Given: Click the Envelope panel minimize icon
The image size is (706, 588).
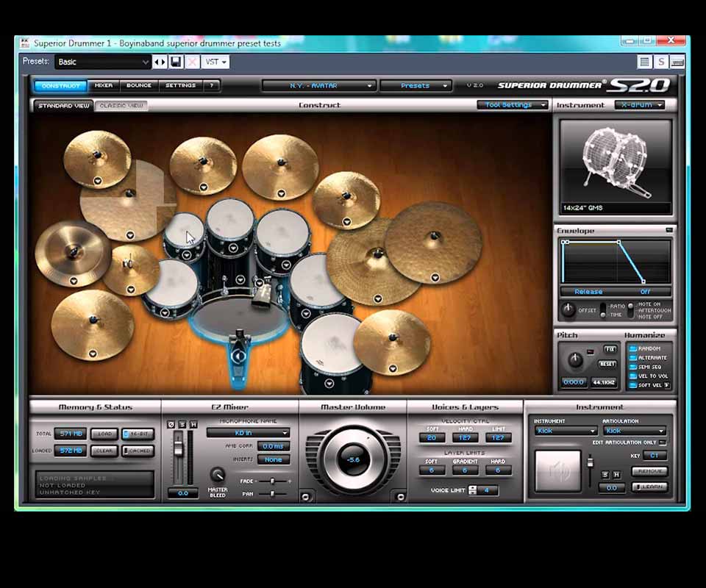Looking at the screenshot, I should coord(669,230).
